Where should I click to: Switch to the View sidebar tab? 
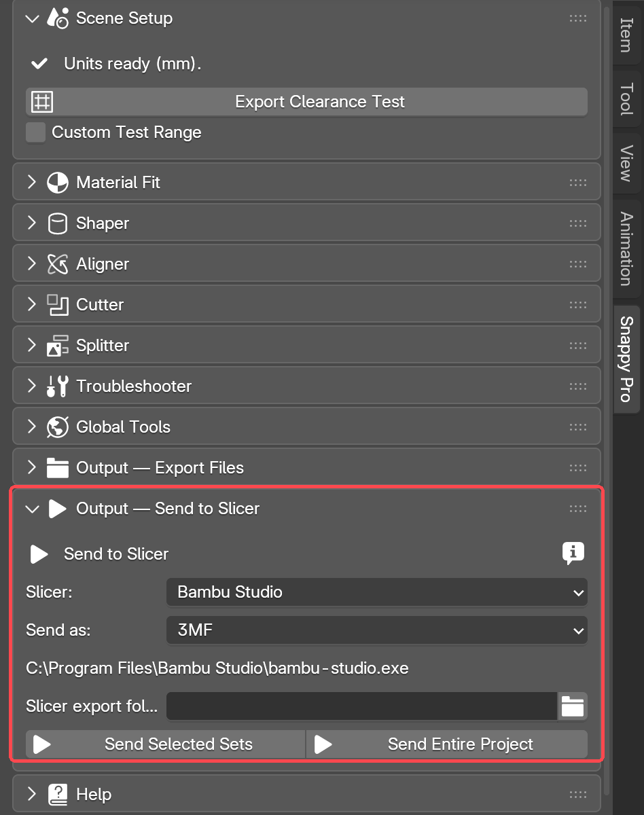(626, 163)
